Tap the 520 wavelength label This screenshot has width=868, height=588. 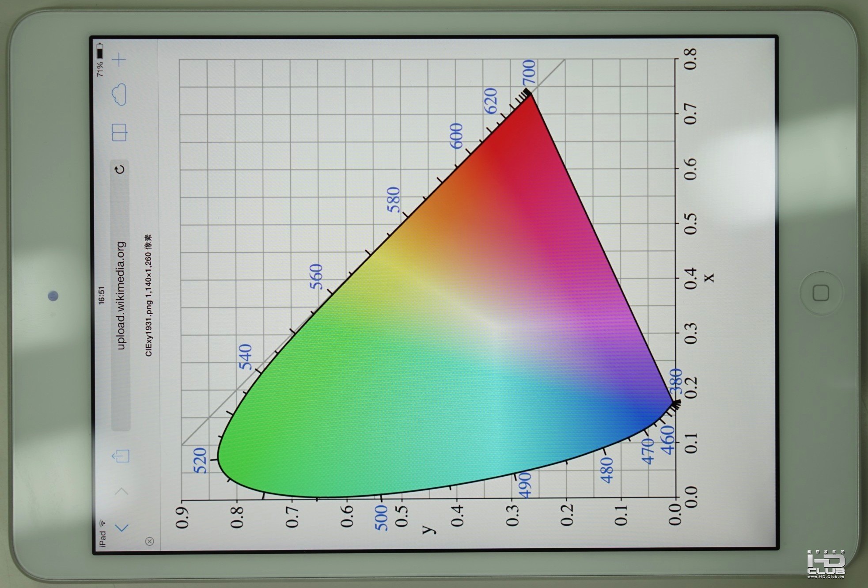point(200,460)
